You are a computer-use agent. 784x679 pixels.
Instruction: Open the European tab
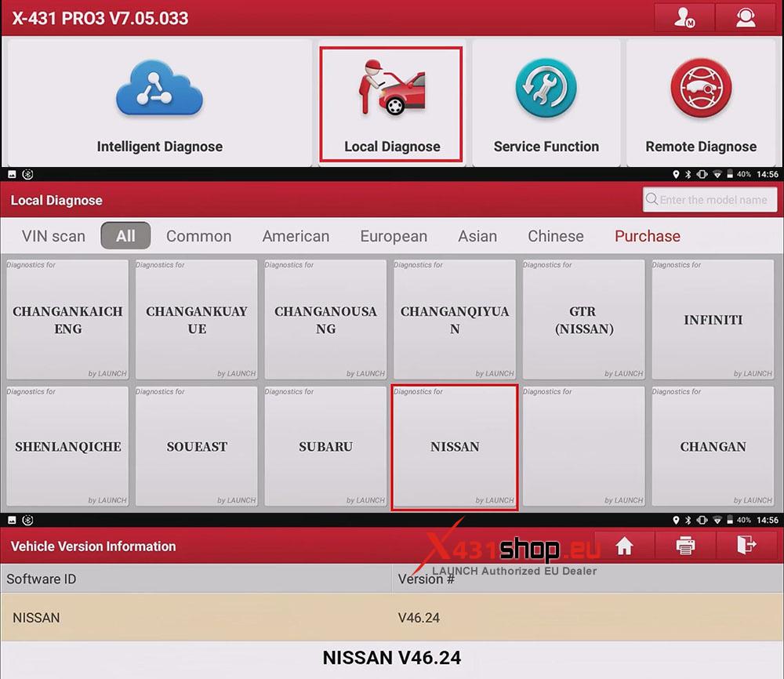coord(394,236)
